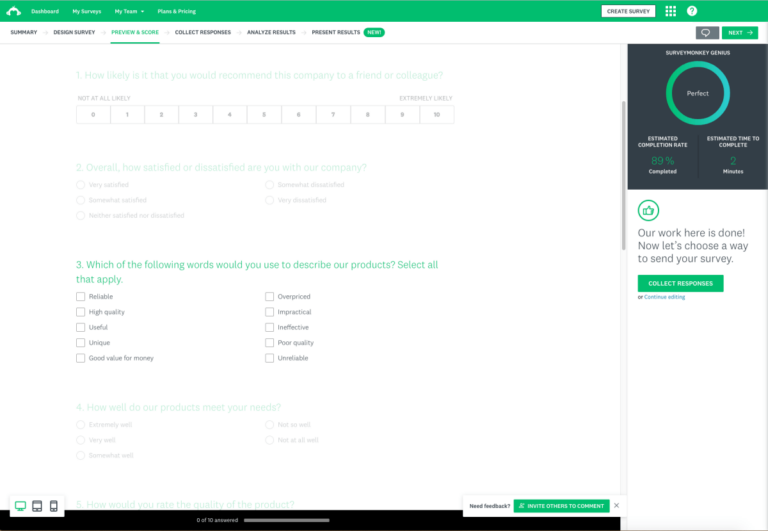This screenshot has width=768, height=531.
Task: Select rating 10 on the likelihood scale
Action: pos(436,115)
